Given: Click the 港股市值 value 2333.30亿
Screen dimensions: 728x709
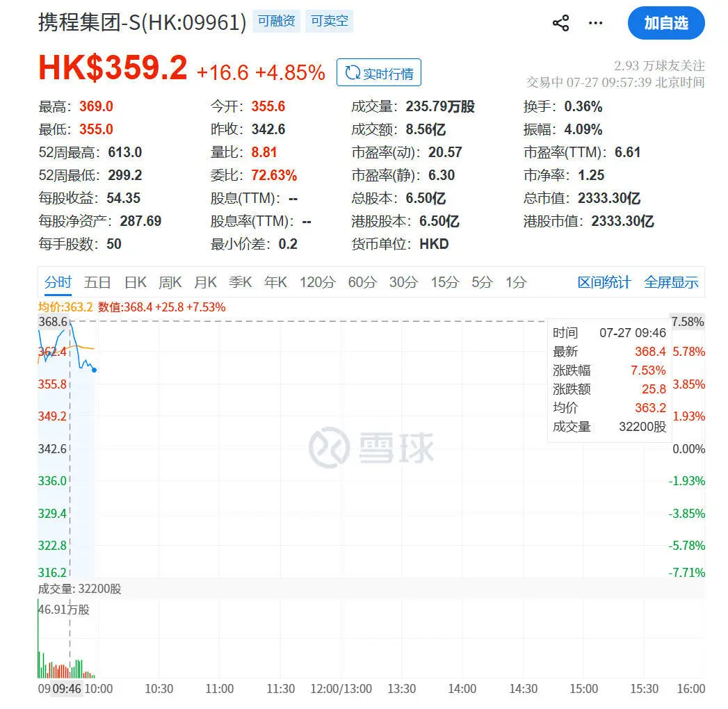Looking at the screenshot, I should pyautogui.click(x=622, y=221).
